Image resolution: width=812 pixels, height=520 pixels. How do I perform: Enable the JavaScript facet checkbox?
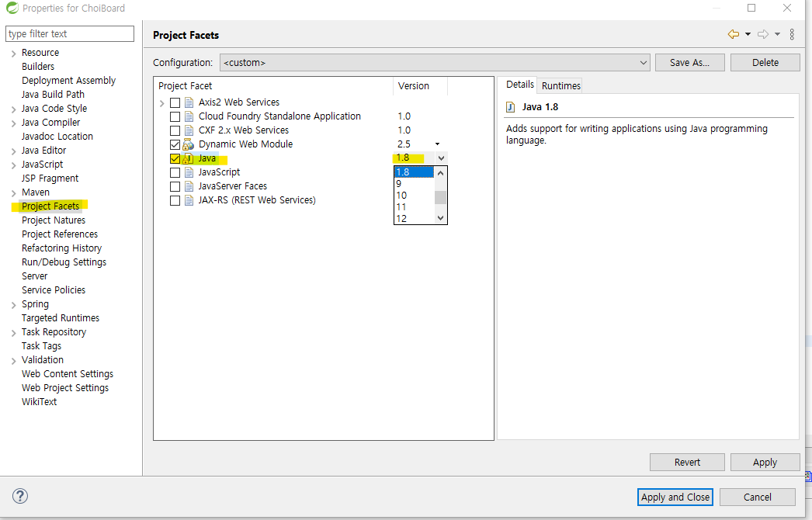point(175,172)
